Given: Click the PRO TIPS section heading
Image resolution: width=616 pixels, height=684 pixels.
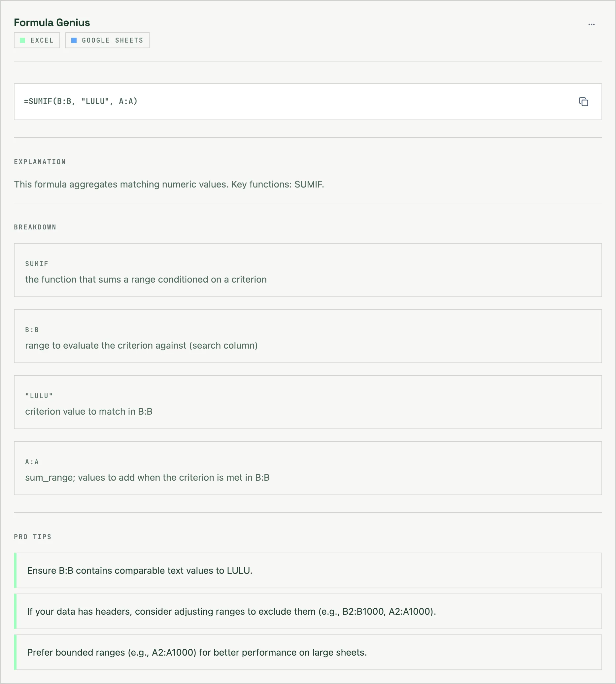Looking at the screenshot, I should click(x=33, y=537).
